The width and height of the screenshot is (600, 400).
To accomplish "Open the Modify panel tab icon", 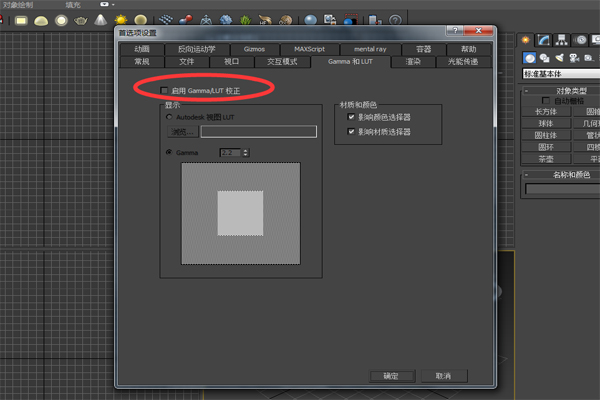I will click(544, 39).
